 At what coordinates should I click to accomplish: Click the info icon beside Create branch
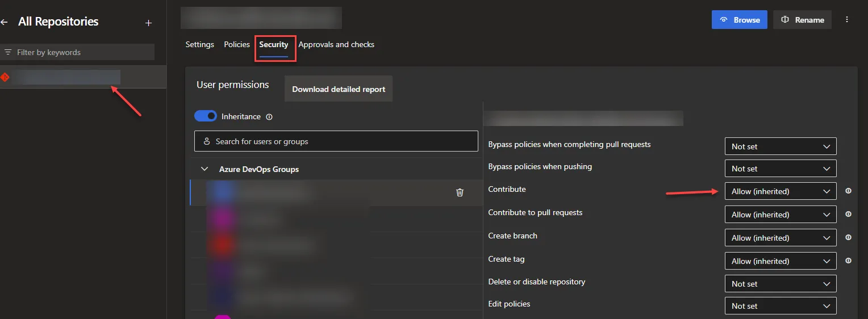point(848,238)
